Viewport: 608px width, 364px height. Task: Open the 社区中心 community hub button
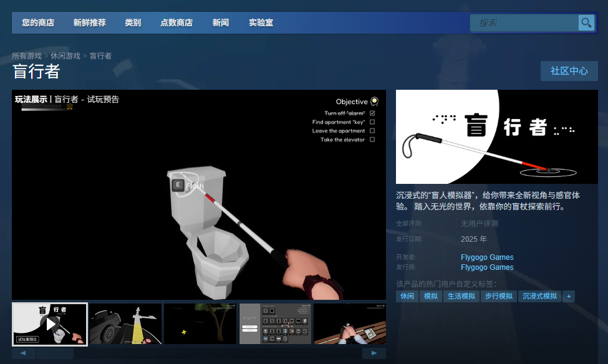[x=569, y=71]
